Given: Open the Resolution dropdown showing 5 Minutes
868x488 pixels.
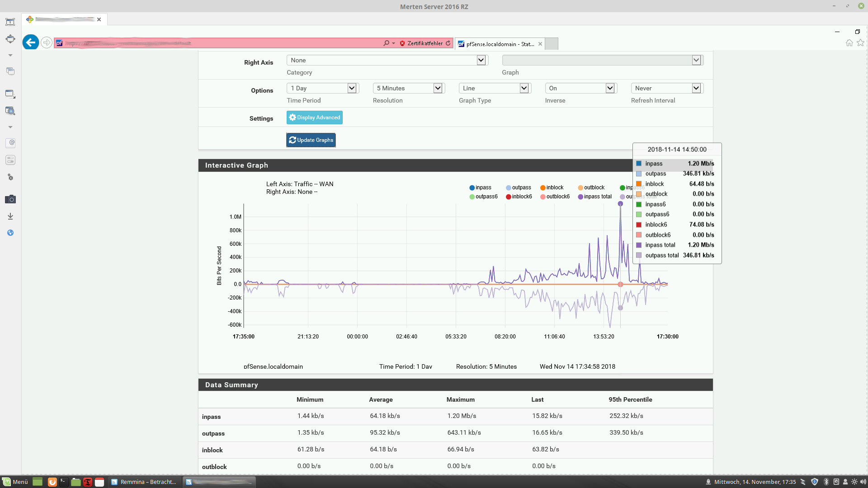Looking at the screenshot, I should [x=408, y=88].
